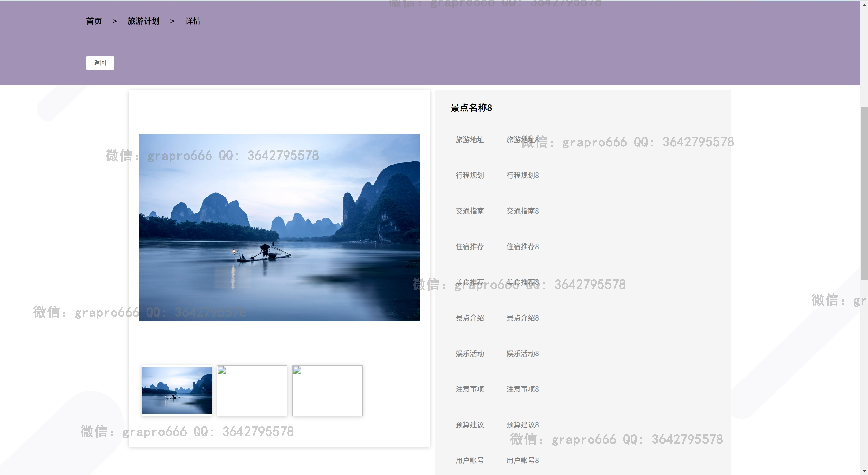Click the scrollbar down arrow
This screenshot has height=475, width=868.
864,471
